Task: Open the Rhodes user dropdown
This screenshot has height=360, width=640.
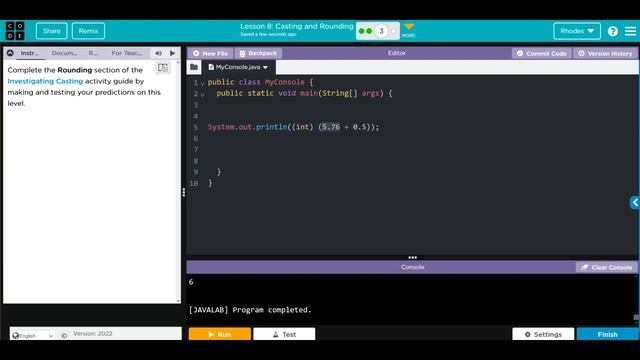Action: coord(577,31)
